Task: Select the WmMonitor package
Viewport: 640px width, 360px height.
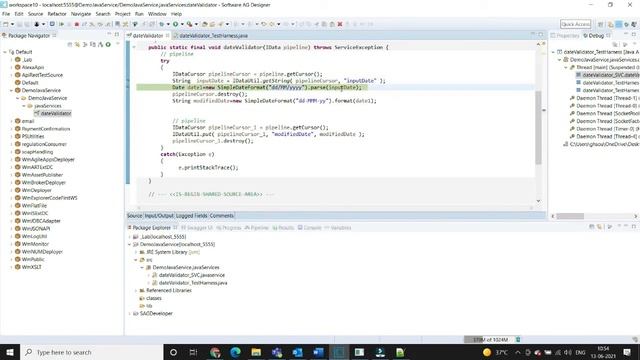Action: coord(35,244)
